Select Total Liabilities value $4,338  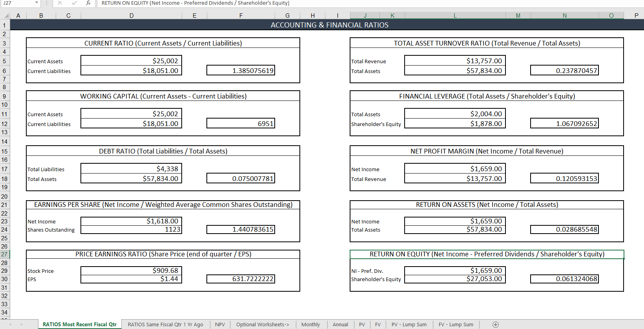131,169
